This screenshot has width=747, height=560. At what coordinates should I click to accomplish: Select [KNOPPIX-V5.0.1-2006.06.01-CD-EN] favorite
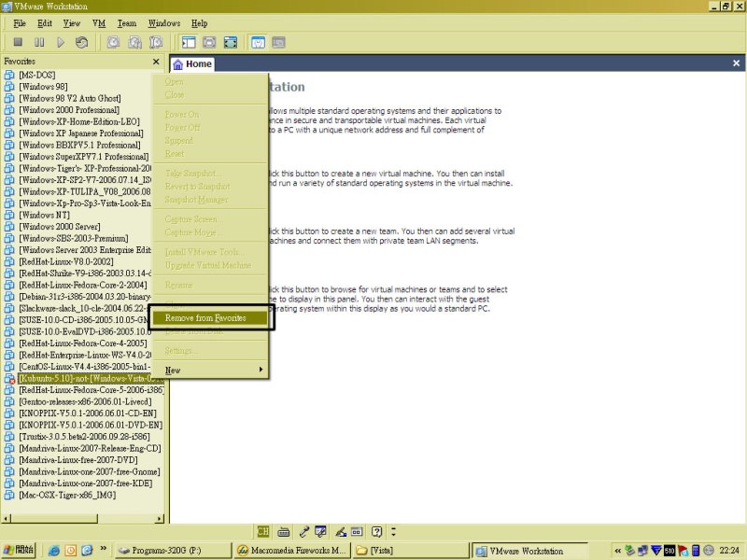tap(88, 413)
